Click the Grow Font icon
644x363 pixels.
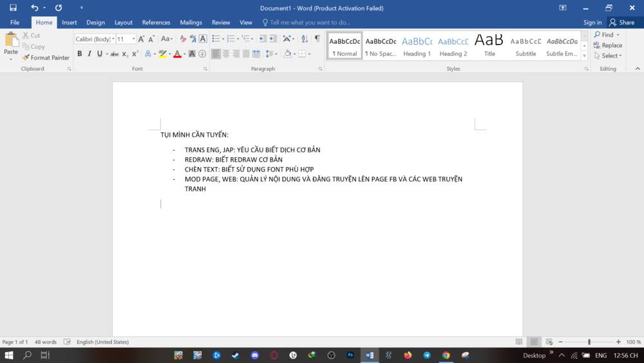(x=142, y=39)
